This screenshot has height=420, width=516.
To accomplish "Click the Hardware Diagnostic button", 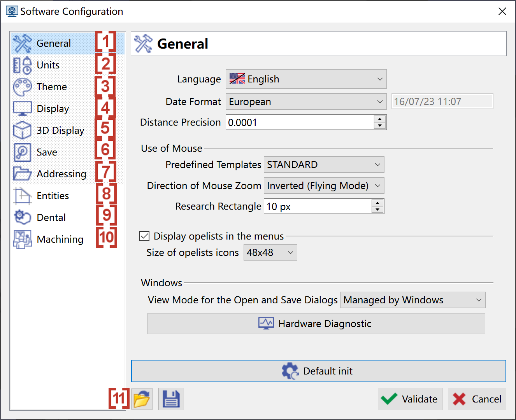I will click(316, 324).
